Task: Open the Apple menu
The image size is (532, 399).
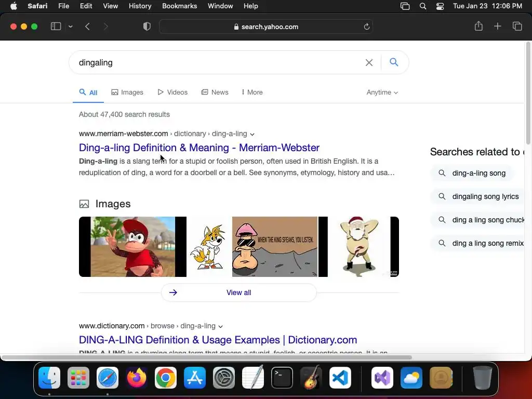Action: [x=14, y=6]
